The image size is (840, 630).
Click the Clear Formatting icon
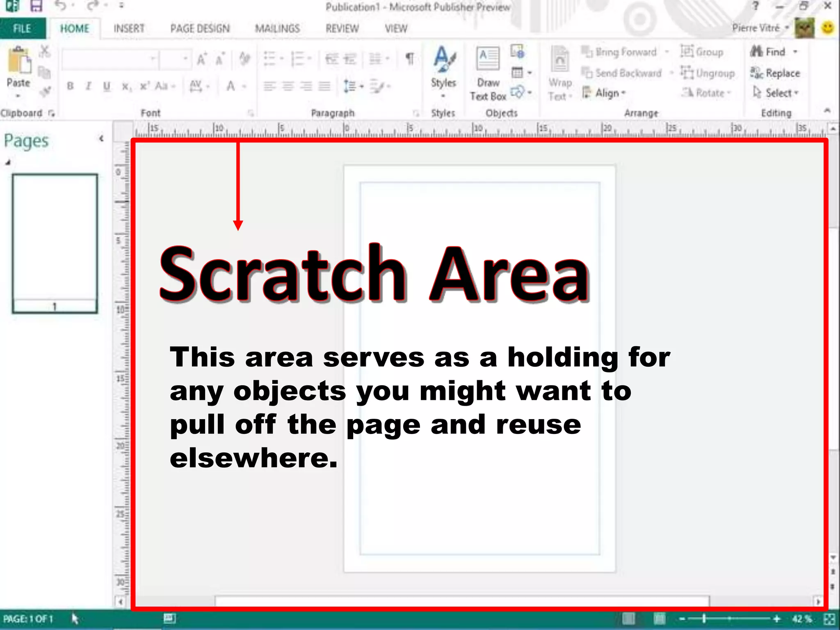245,59
